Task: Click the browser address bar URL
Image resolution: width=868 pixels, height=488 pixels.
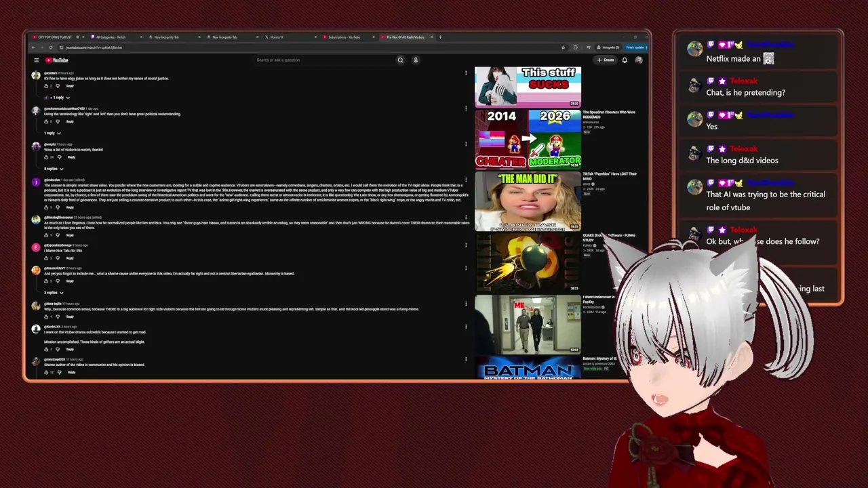Action: [x=94, y=47]
